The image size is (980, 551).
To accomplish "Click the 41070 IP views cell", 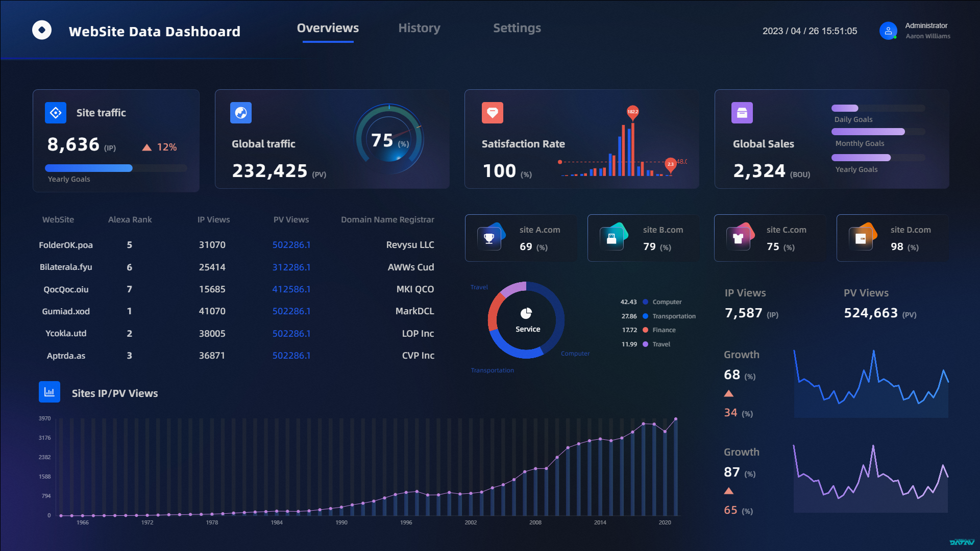I will [x=212, y=311].
